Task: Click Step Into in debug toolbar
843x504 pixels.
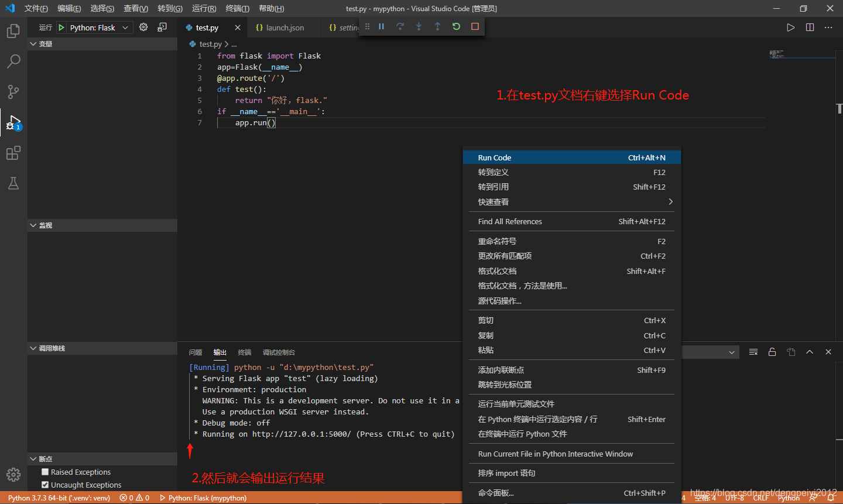Action: click(x=419, y=26)
